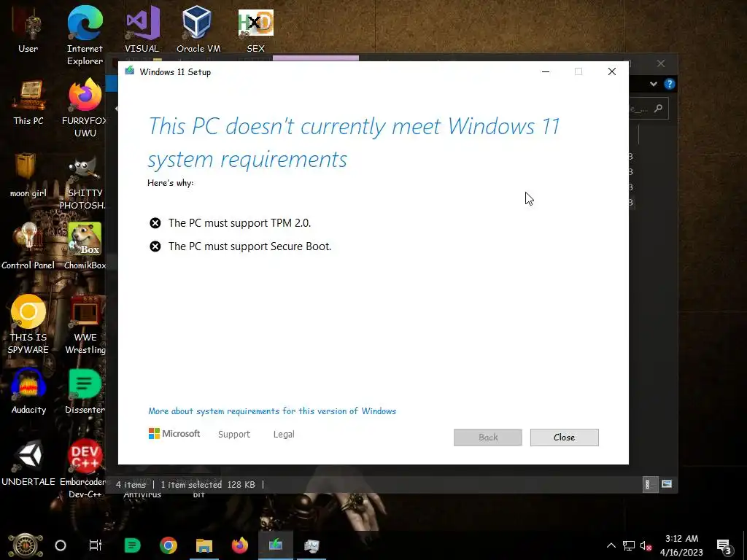This screenshot has height=560, width=747.
Task: Open the Legal link
Action: [x=284, y=435]
